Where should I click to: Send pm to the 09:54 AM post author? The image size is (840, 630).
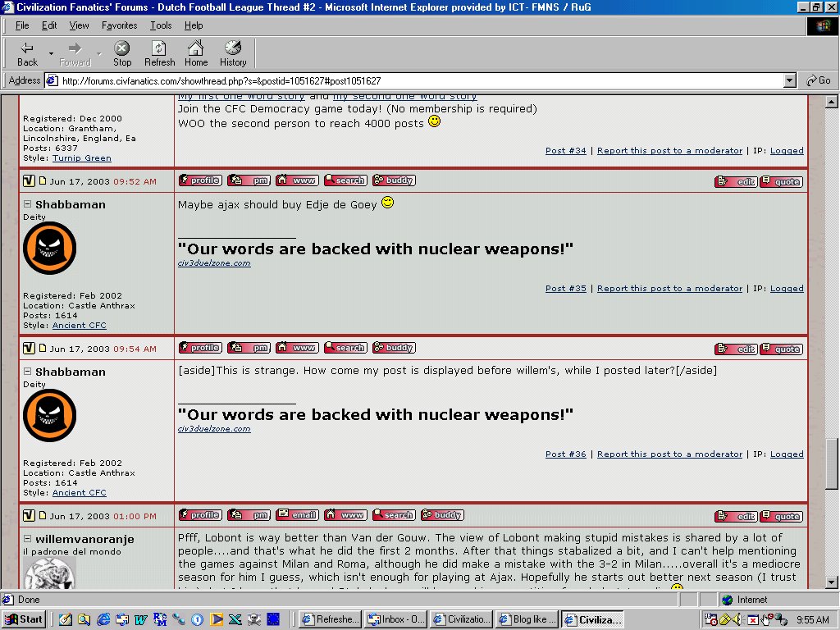tap(249, 348)
